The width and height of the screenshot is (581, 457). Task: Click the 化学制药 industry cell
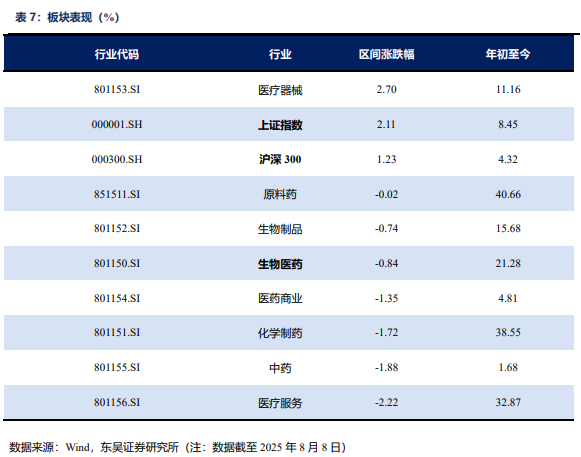pyautogui.click(x=280, y=333)
